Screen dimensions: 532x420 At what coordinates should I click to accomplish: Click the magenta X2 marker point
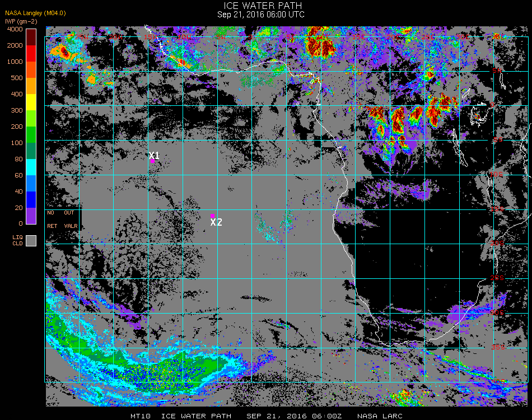(x=212, y=216)
